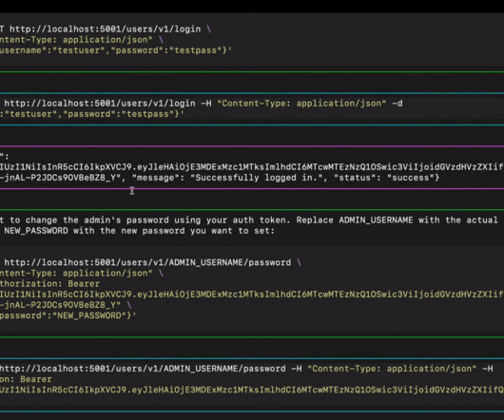Click the JWT token line under "thorization: Bearer"
504x420 pixels.
coord(252,295)
